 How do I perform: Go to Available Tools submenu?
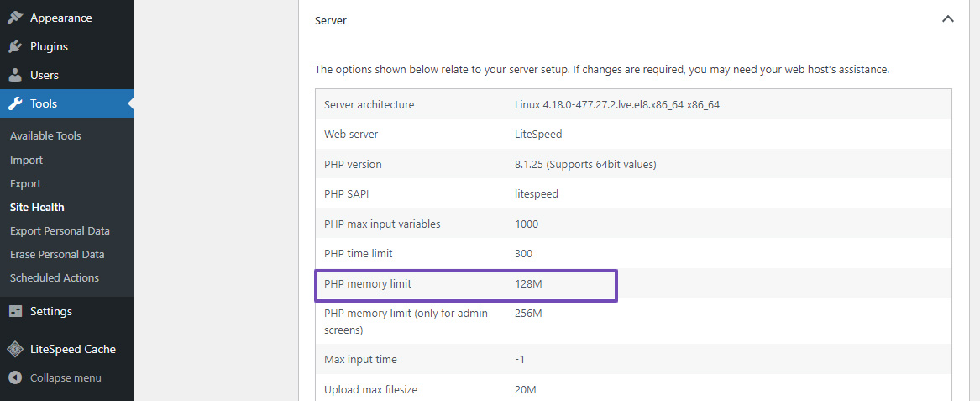[x=45, y=135]
